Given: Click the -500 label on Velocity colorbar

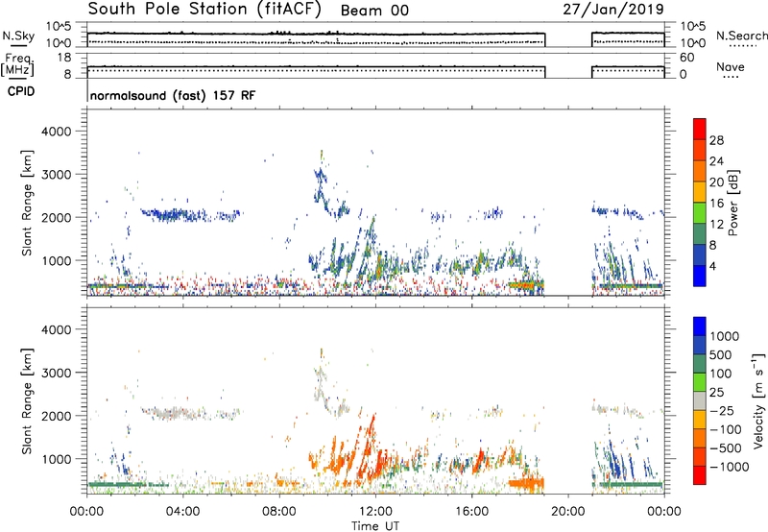Looking at the screenshot, I should 726,448.
